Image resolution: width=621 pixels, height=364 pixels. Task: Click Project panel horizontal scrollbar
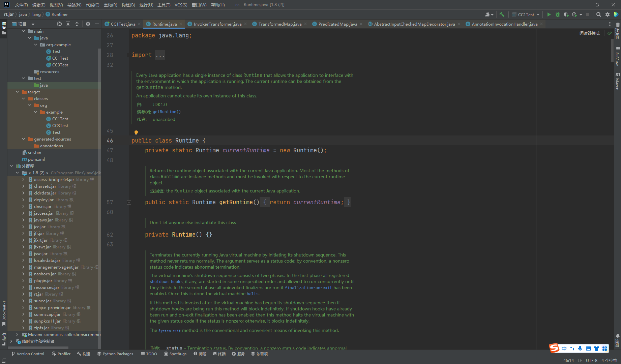tap(39, 348)
